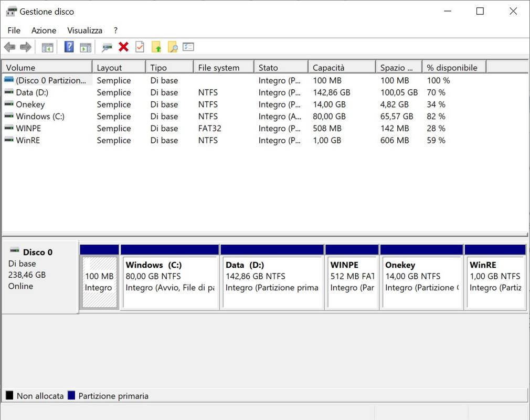Click the Gestione disco title bar icon

coord(11,12)
